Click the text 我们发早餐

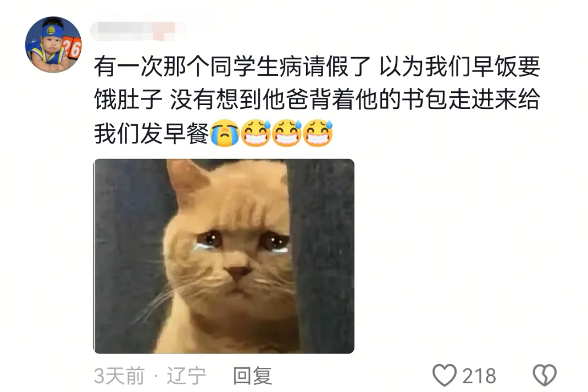pos(152,133)
